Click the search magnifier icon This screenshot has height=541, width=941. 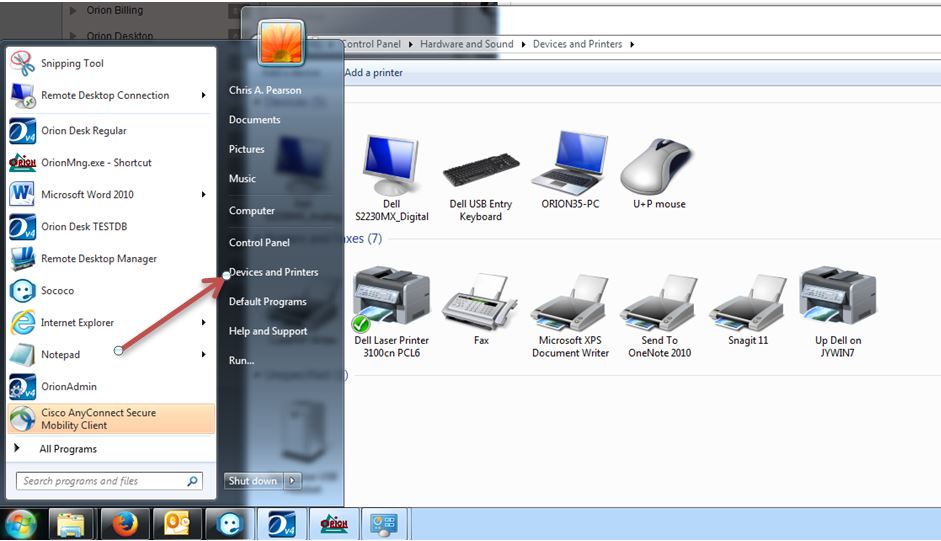[193, 481]
